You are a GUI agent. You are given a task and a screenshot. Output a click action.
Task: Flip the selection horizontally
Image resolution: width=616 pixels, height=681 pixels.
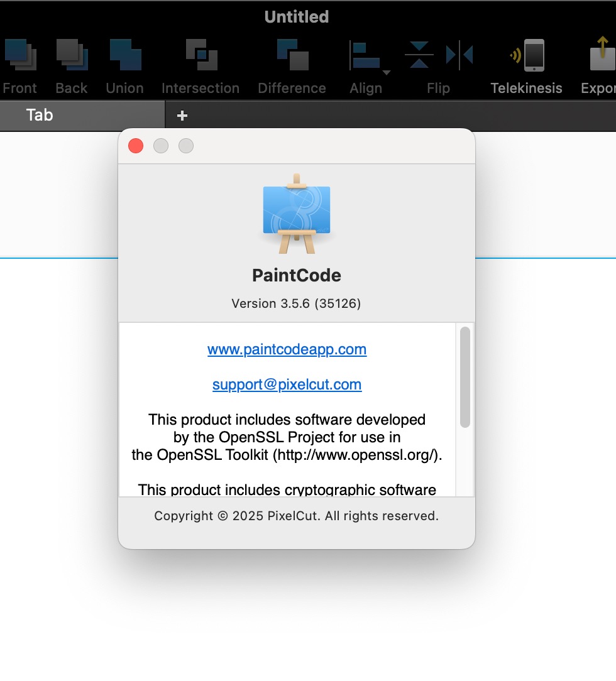tap(459, 55)
